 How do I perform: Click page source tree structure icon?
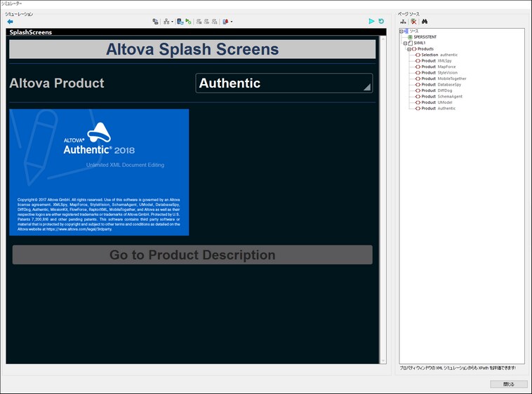click(403, 22)
